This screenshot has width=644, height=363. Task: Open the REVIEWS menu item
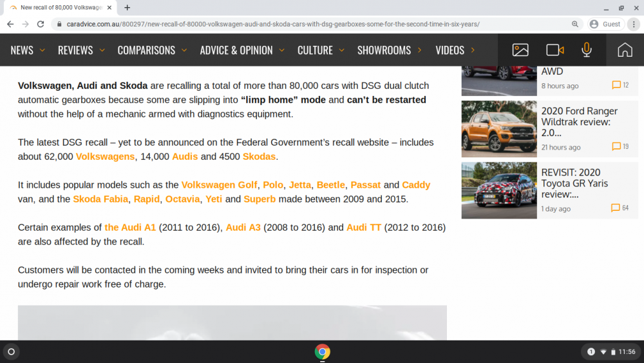coord(75,50)
